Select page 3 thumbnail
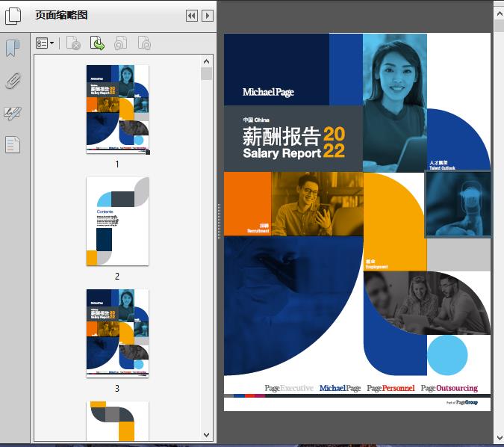The image size is (504, 447). click(118, 333)
